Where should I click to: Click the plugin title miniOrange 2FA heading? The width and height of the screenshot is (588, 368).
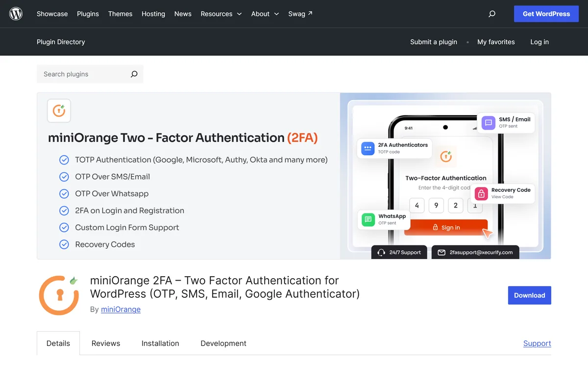[x=225, y=287]
